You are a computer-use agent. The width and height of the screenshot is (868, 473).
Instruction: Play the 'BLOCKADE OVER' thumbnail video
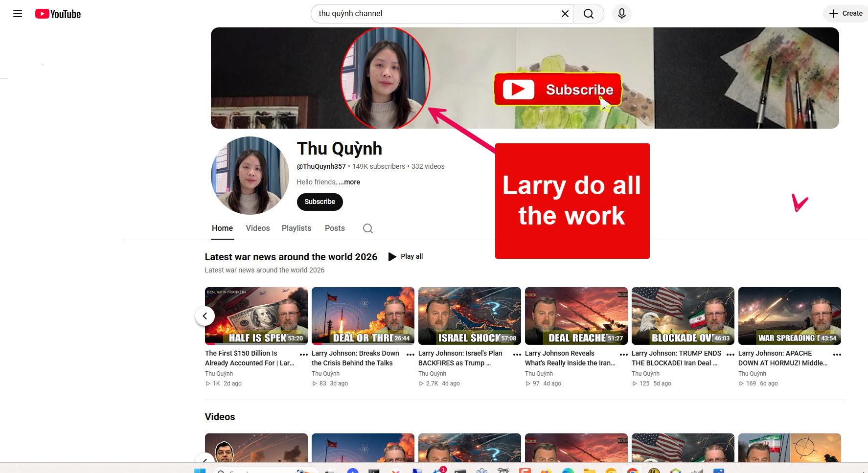(x=683, y=316)
